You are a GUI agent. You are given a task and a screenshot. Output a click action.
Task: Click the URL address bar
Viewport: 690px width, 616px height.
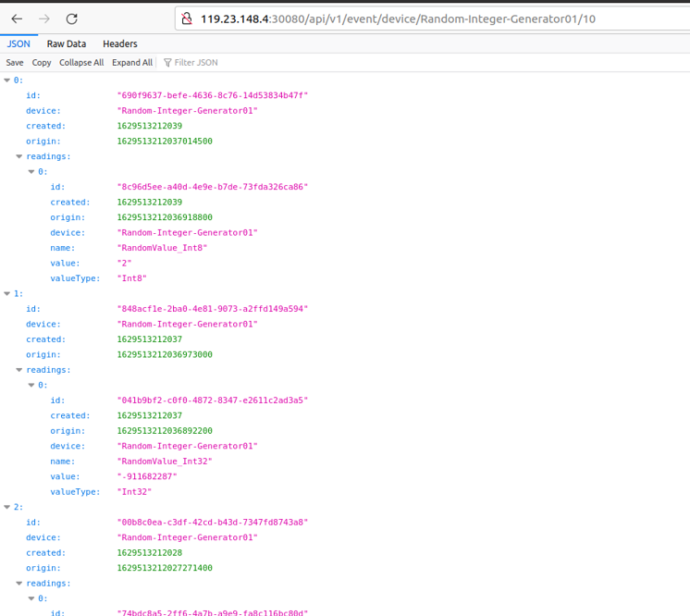[x=432, y=18]
